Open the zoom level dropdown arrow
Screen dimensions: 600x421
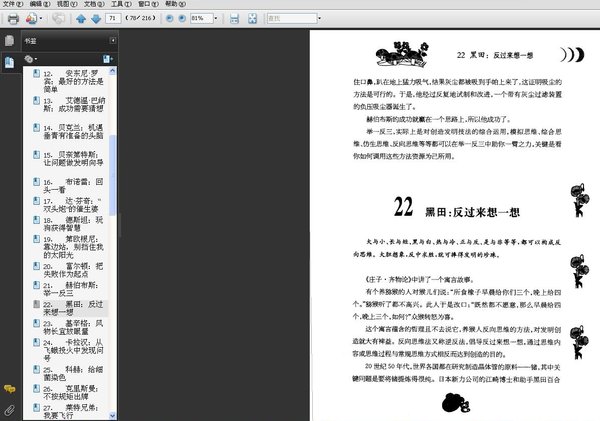pyautogui.click(x=215, y=18)
